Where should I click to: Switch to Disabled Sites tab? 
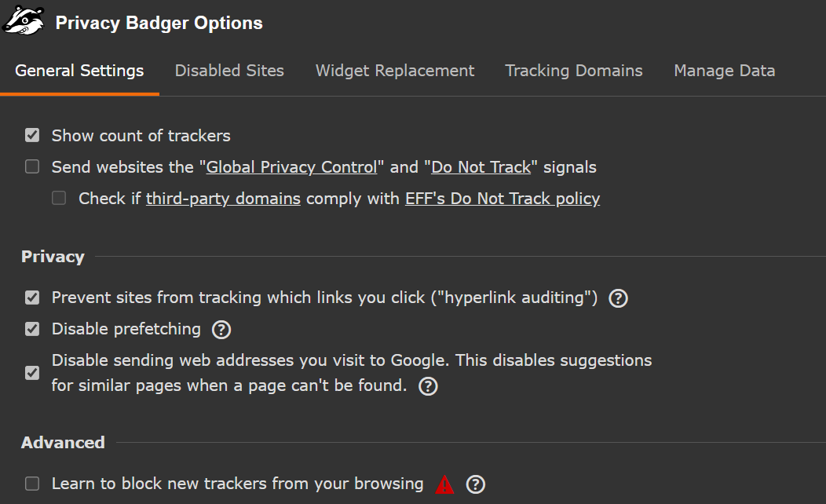(229, 71)
